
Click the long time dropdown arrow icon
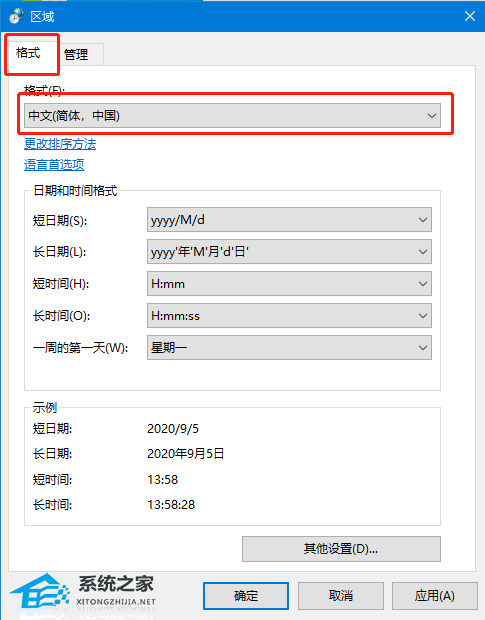423,316
